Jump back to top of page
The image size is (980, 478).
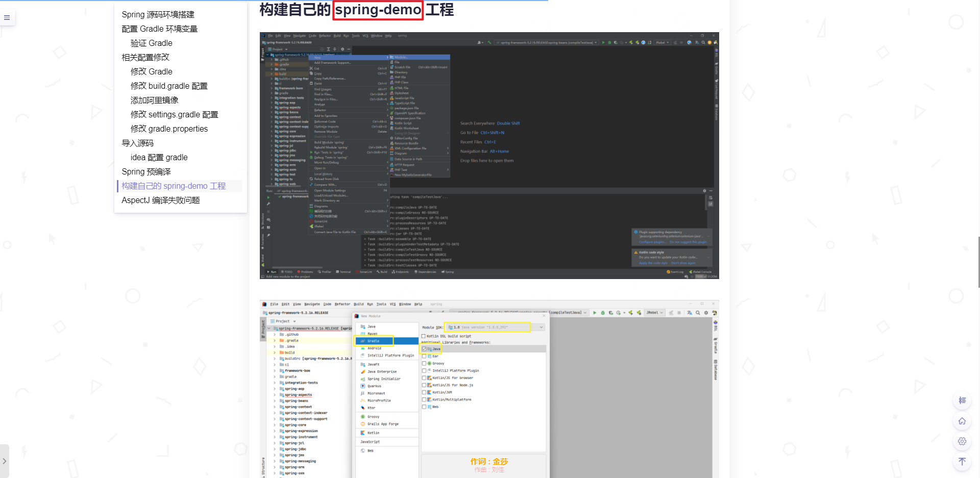[x=962, y=462]
